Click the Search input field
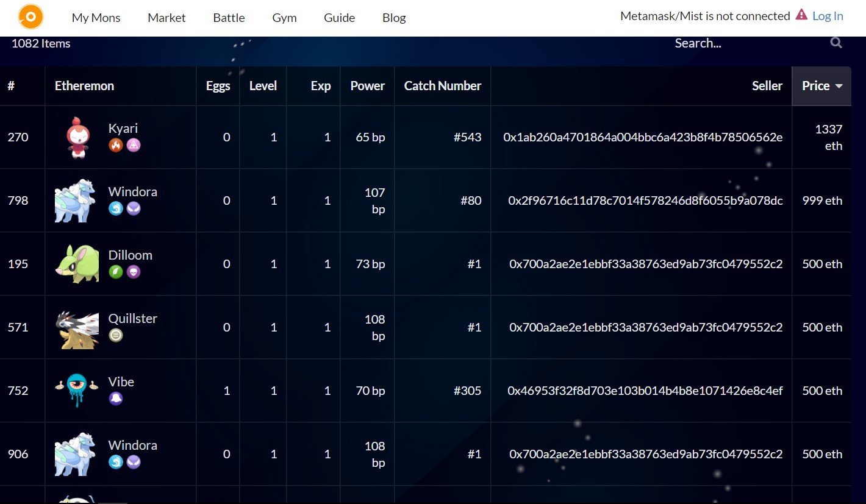The height and width of the screenshot is (504, 866). pos(750,43)
